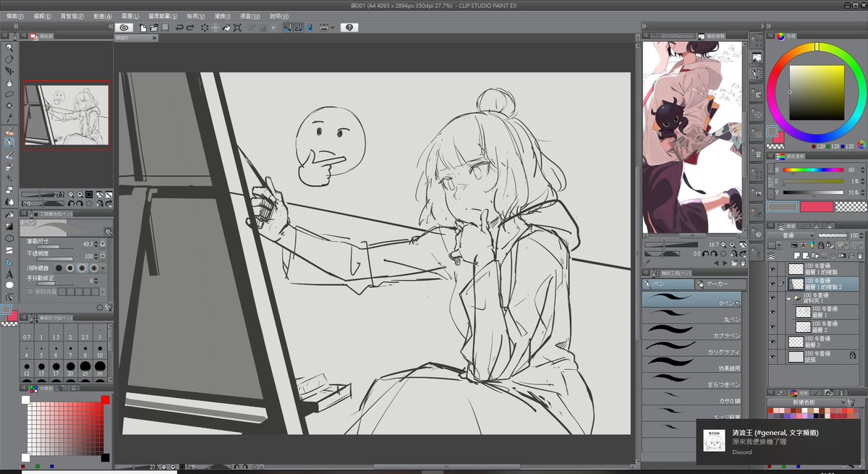The height and width of the screenshot is (474, 868).
Task: Open the 編輯(E) menu
Action: point(43,15)
